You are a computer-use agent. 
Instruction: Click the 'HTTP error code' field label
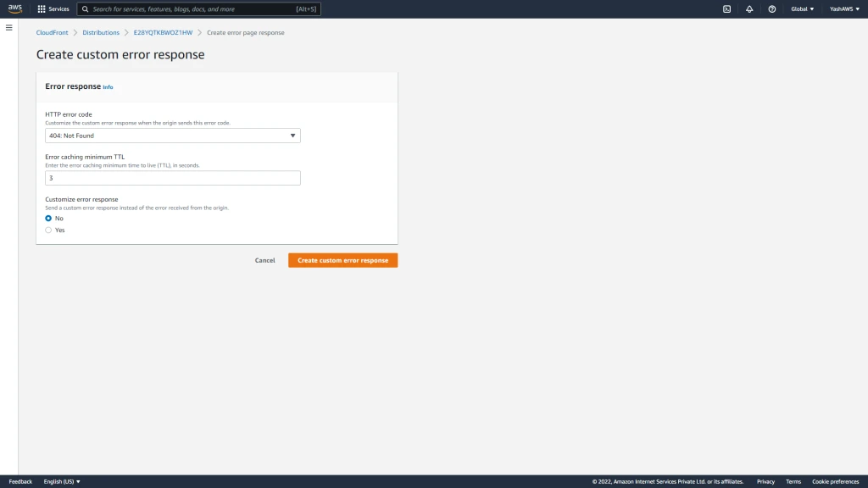69,114
